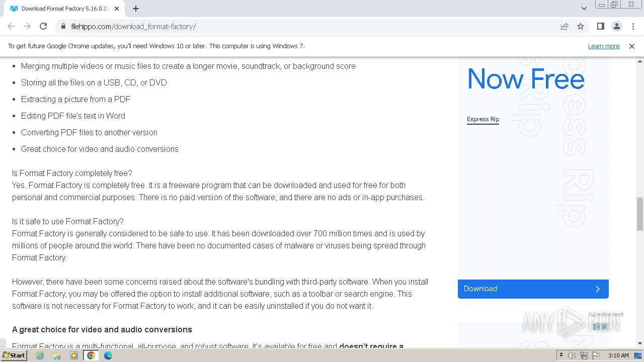The width and height of the screenshot is (644, 362).
Task: Open the volume speaker tray icon
Action: click(572, 355)
